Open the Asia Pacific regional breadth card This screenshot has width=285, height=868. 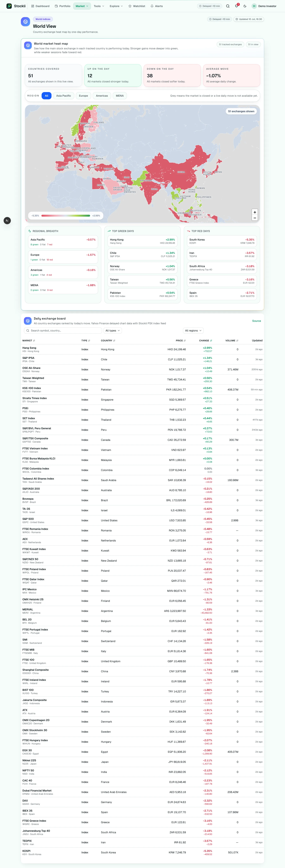pyautogui.click(x=63, y=242)
